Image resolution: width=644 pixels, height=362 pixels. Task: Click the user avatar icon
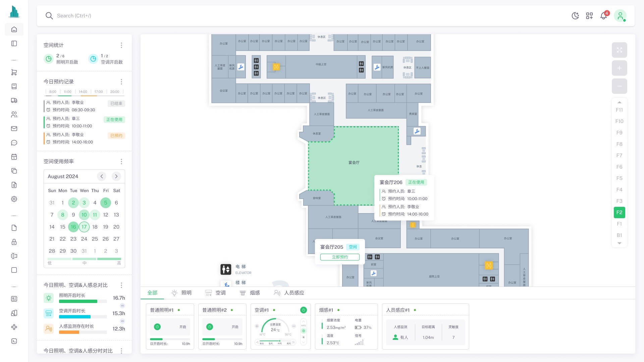coord(620,16)
